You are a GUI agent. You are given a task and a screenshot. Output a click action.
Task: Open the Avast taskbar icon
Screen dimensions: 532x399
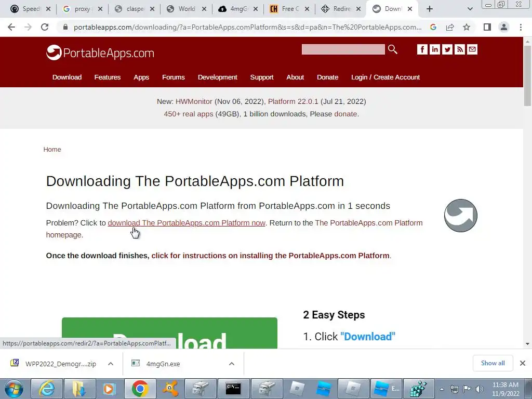point(170,389)
